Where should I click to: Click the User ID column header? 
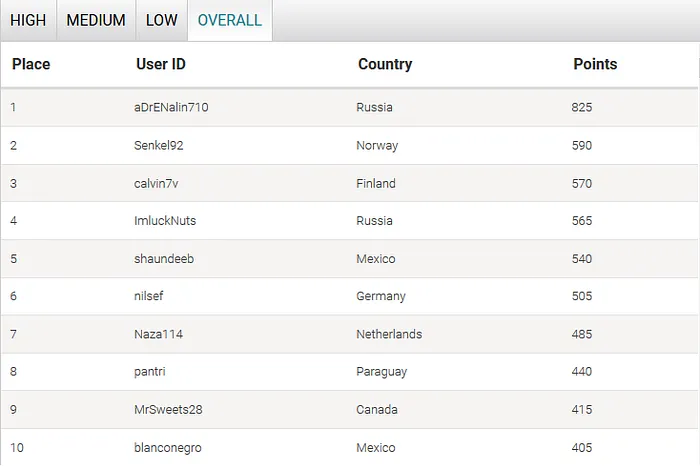click(161, 64)
